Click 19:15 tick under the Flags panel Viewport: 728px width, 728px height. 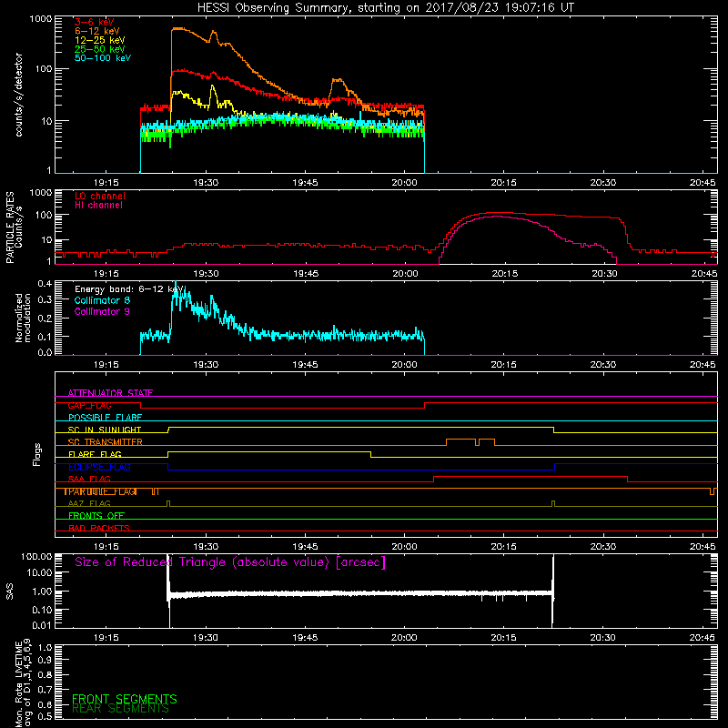tap(106, 547)
